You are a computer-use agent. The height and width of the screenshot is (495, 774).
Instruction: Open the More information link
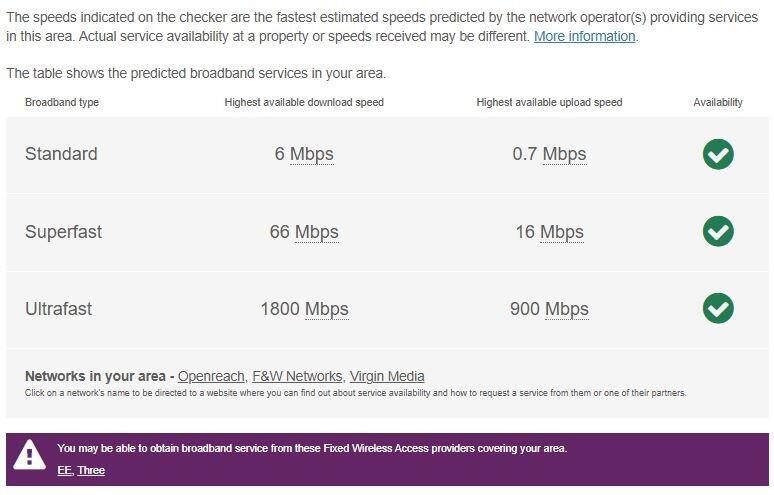[584, 36]
